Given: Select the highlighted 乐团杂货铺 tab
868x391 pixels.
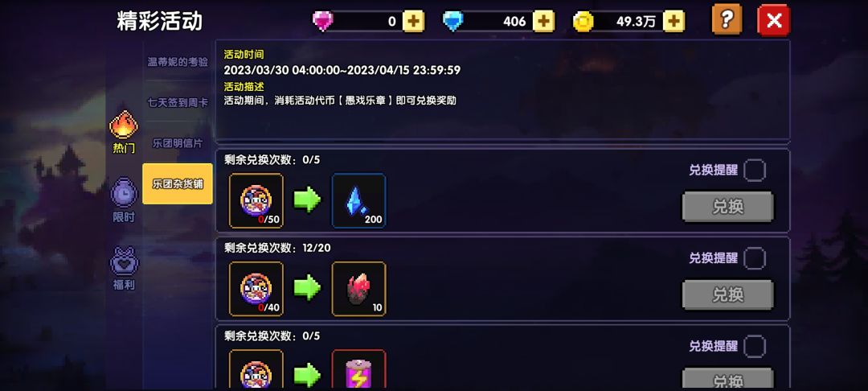Looking at the screenshot, I should [178, 184].
